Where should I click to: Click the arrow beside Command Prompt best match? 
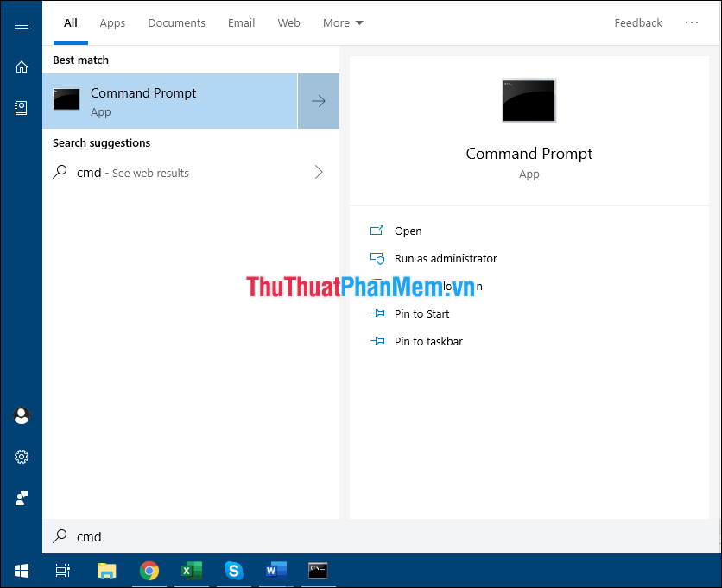tap(319, 101)
